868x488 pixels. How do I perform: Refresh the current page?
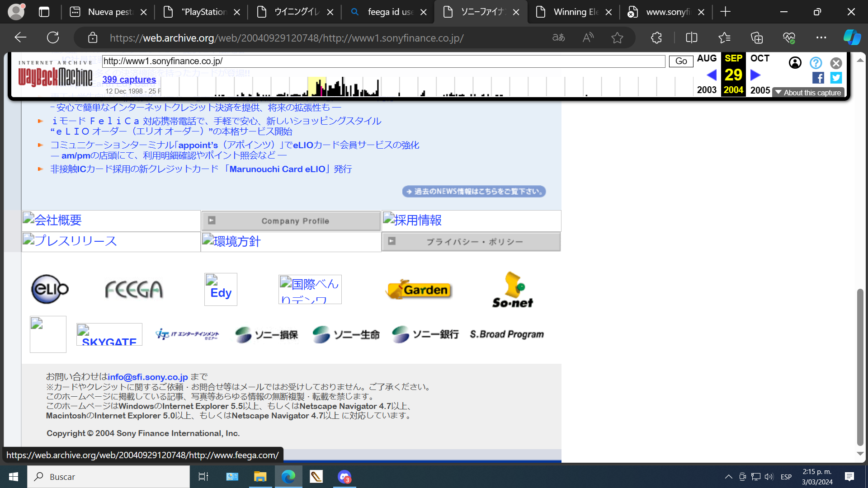53,38
